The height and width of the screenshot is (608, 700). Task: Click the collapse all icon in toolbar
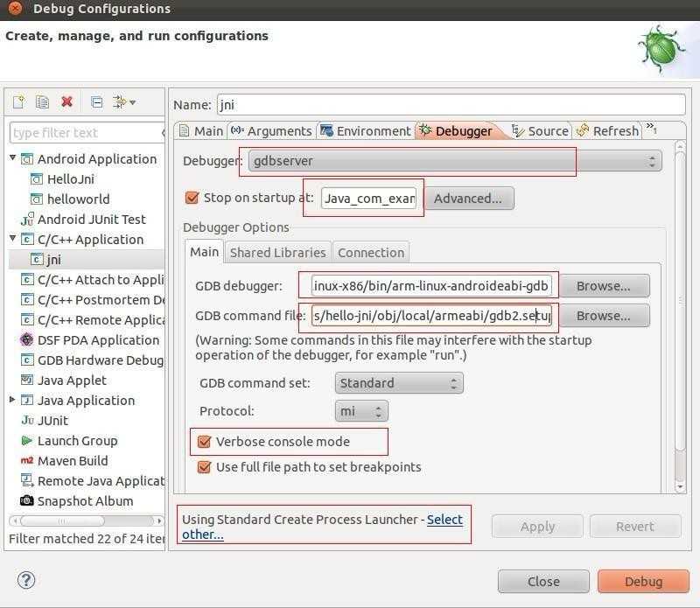click(x=96, y=102)
